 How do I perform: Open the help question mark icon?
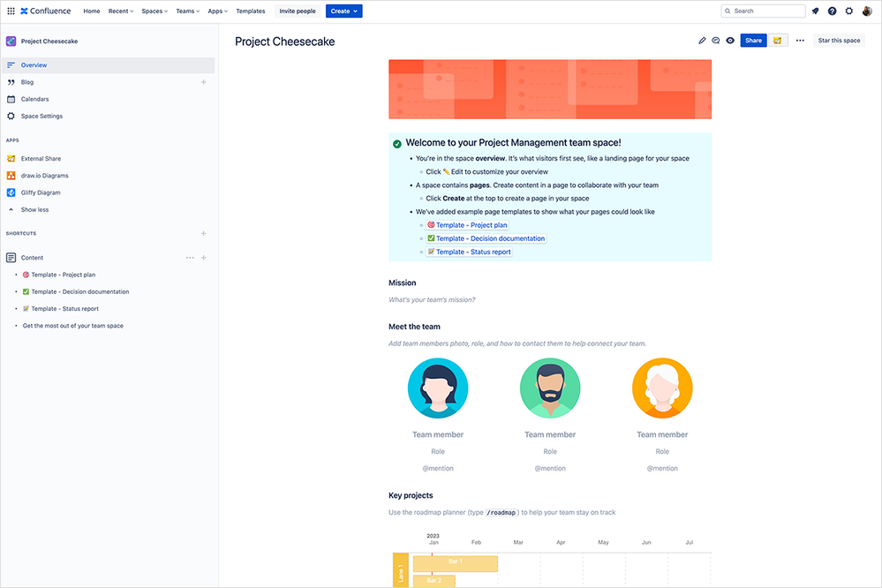click(x=831, y=11)
